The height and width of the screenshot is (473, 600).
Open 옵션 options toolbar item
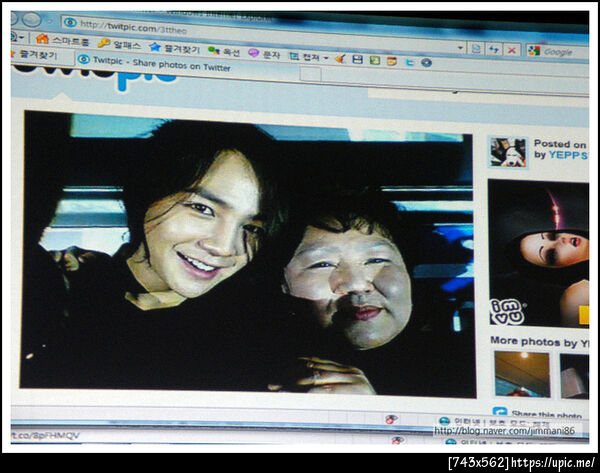(224, 51)
